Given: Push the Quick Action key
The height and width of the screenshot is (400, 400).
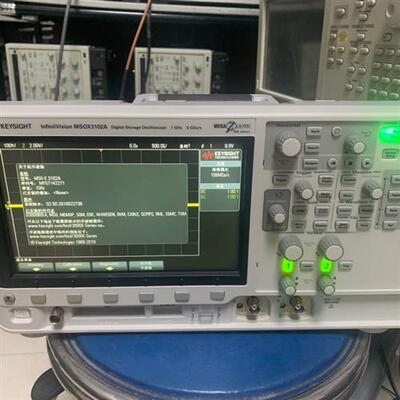Looking at the screenshot, I should click(x=322, y=210).
